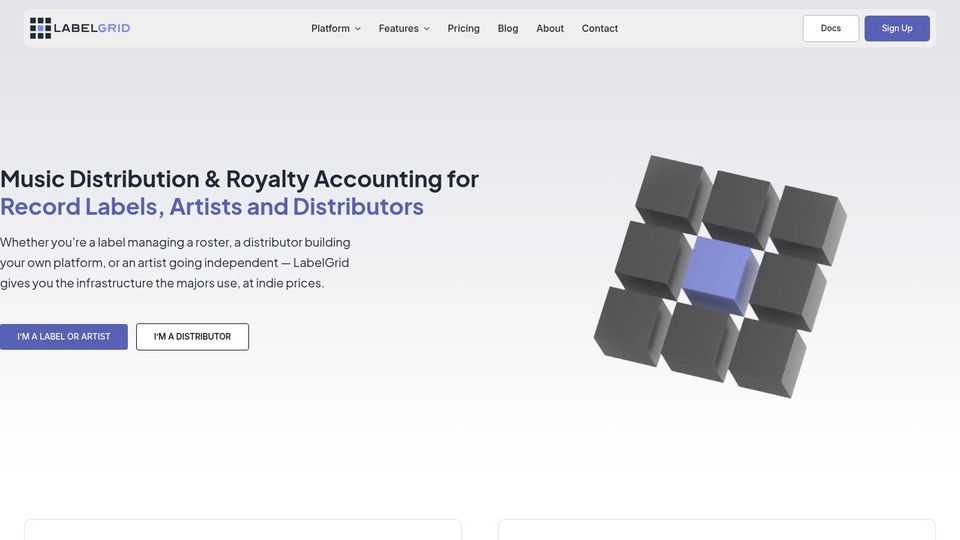
Task: Open the Pricing page
Action: 463,28
